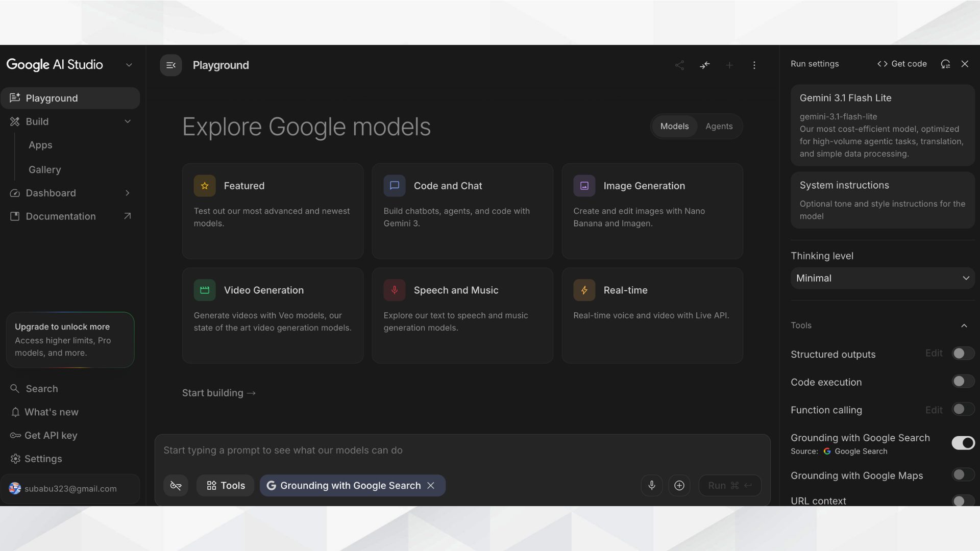Open the Featured models card description
This screenshot has height=551, width=980.
[272, 217]
